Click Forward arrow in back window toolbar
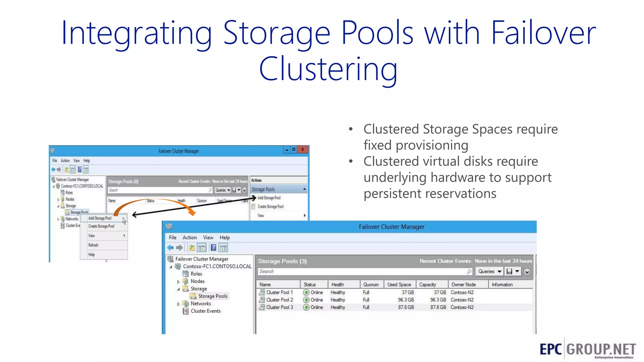Screen dimensions: 644x362 pyautogui.click(x=59, y=170)
